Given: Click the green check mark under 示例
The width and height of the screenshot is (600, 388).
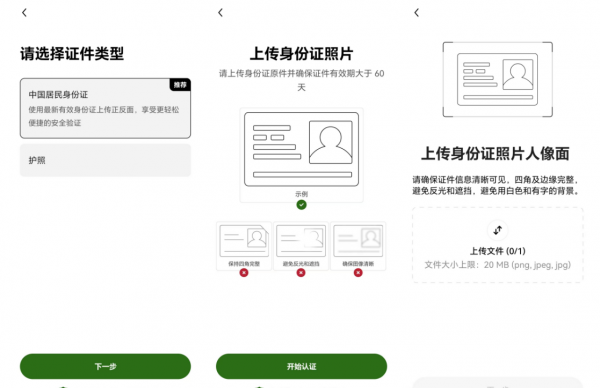Looking at the screenshot, I should [302, 205].
